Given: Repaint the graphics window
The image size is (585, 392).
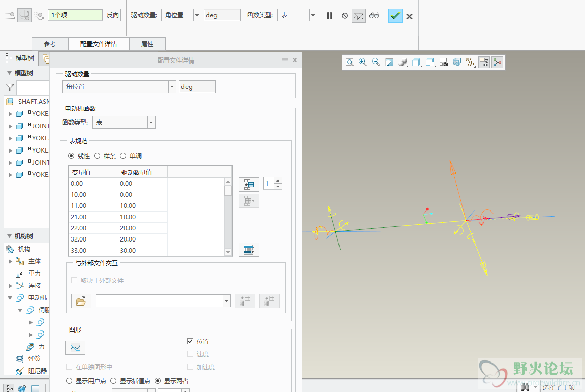Looking at the screenshot, I should coord(389,63).
